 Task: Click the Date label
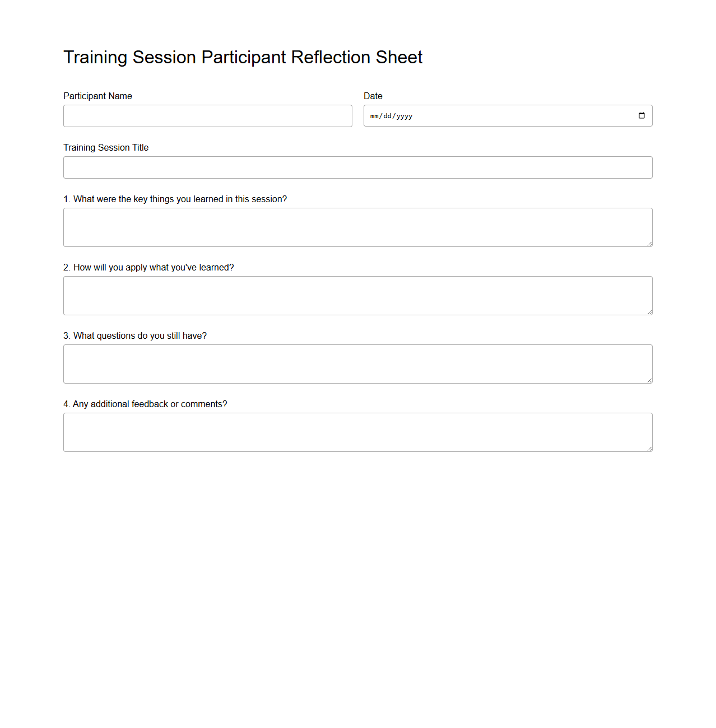point(373,96)
